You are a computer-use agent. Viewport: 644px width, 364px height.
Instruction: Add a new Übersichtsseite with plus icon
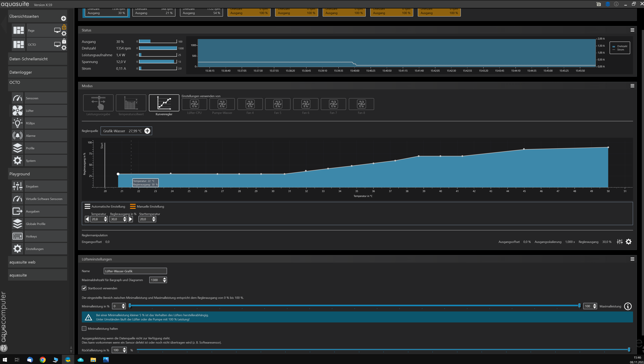[x=63, y=18]
